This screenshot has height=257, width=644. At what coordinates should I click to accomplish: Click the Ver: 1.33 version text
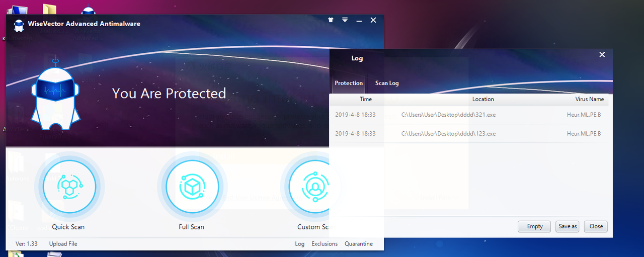[27, 244]
